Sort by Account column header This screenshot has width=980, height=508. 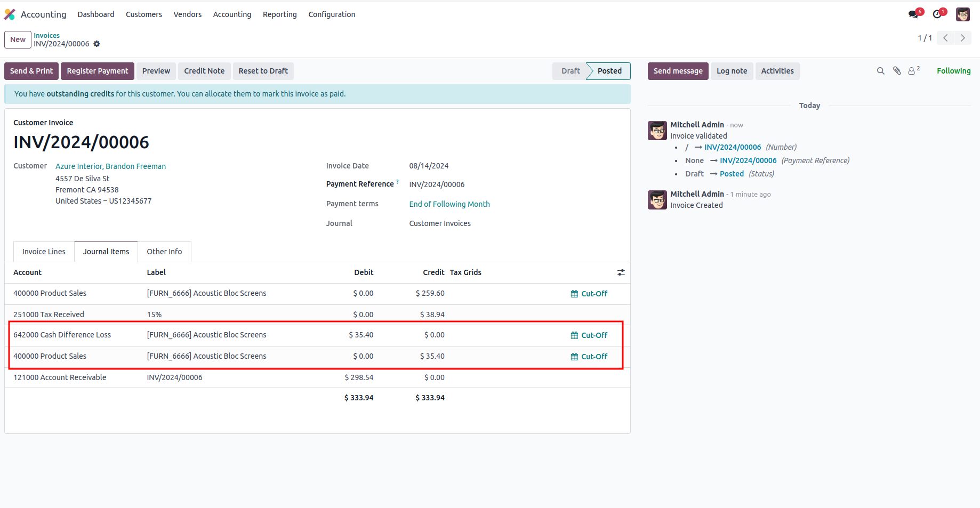(27, 272)
